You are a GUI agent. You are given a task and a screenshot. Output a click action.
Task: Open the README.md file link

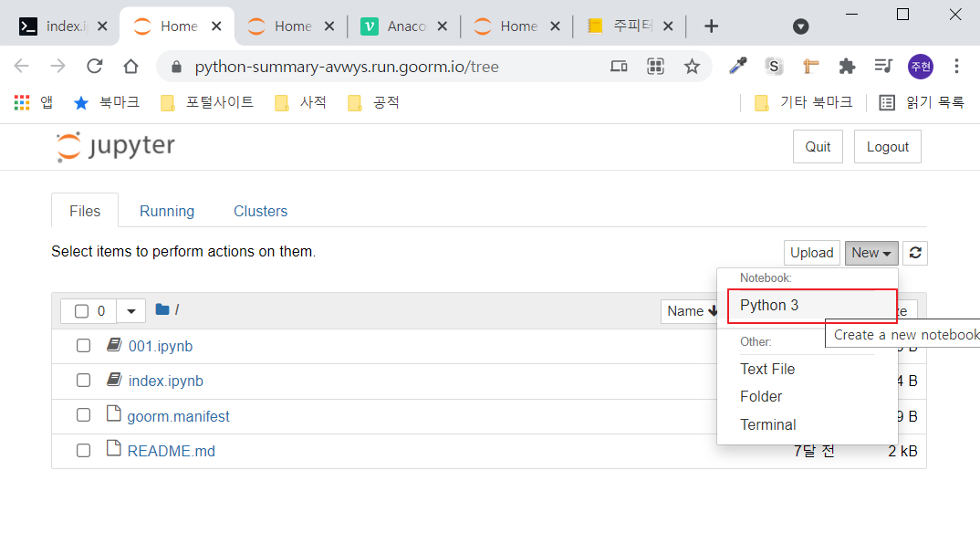tap(170, 450)
